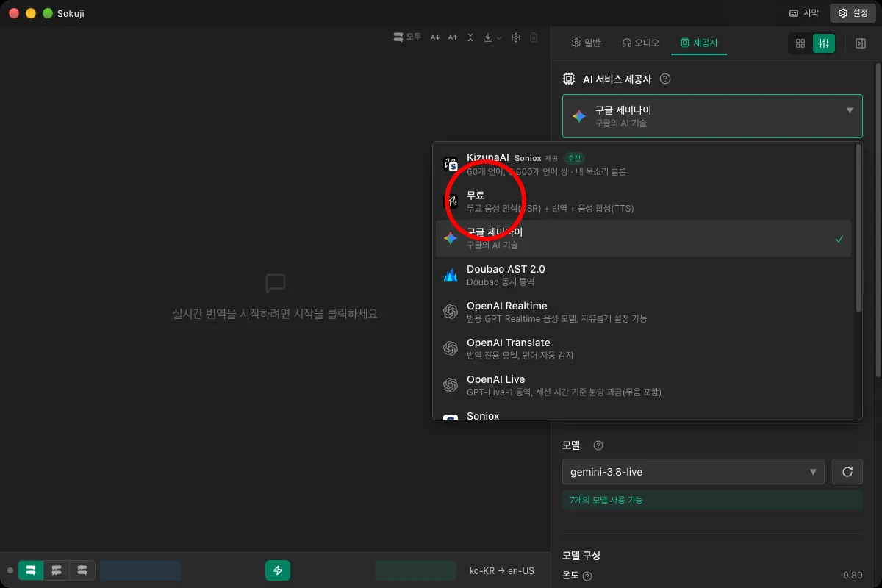Click the 7개의 모델 사용 가능 status
The image size is (882, 588).
point(712,500)
